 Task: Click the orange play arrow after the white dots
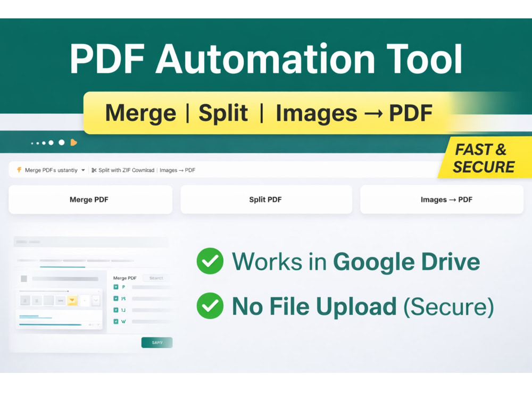point(73,143)
